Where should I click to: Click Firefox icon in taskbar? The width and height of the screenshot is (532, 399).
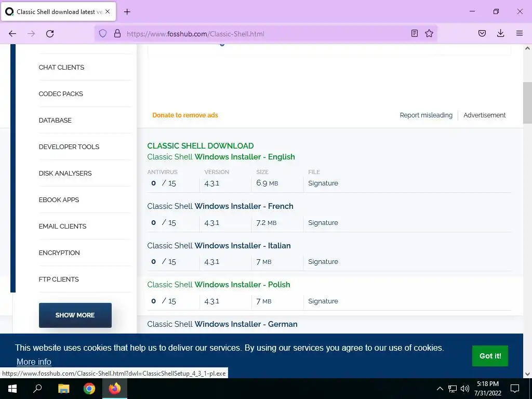coord(115,389)
